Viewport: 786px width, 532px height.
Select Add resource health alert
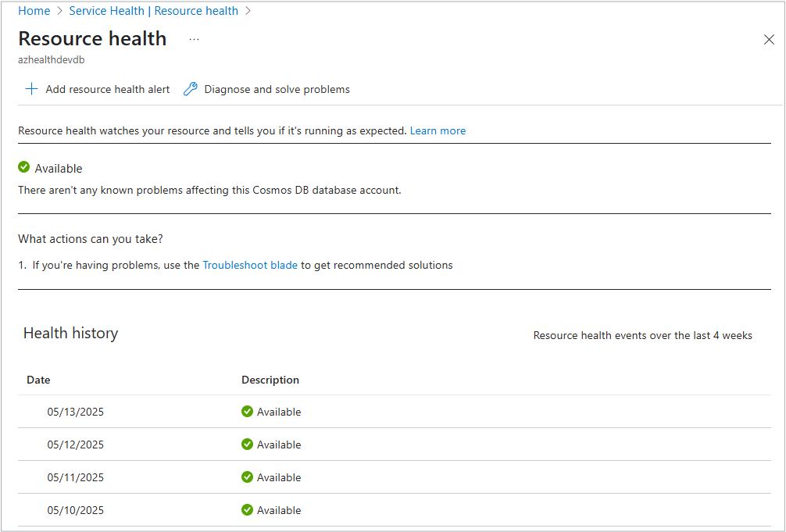[107, 89]
